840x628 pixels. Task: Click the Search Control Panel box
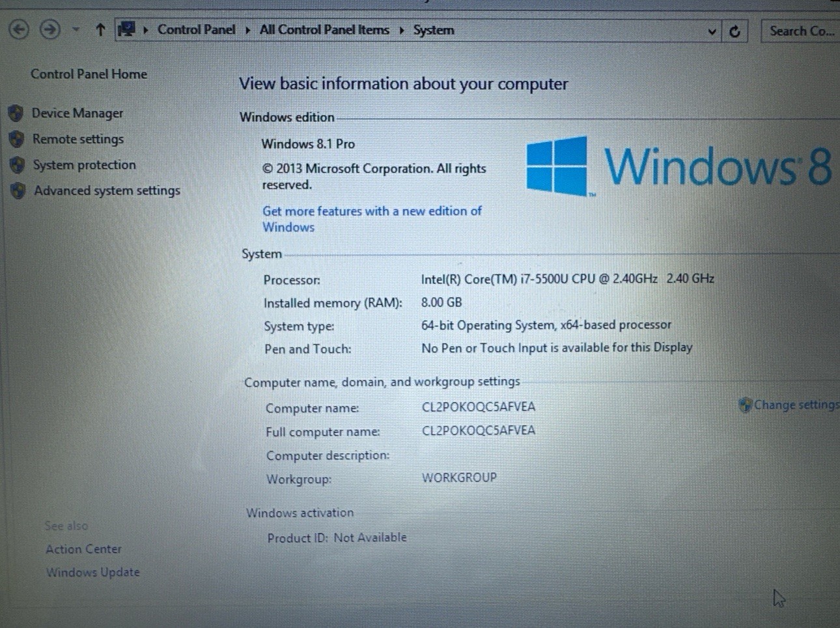pyautogui.click(x=801, y=31)
